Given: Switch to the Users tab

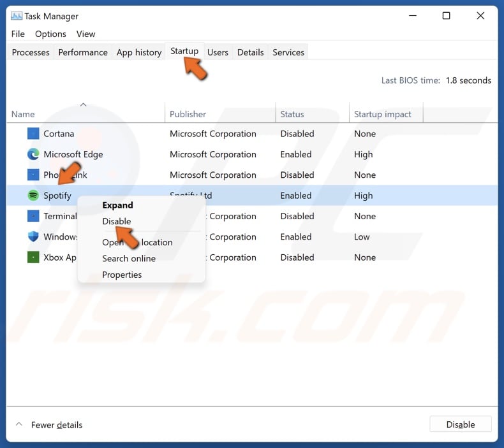Looking at the screenshot, I should point(218,52).
